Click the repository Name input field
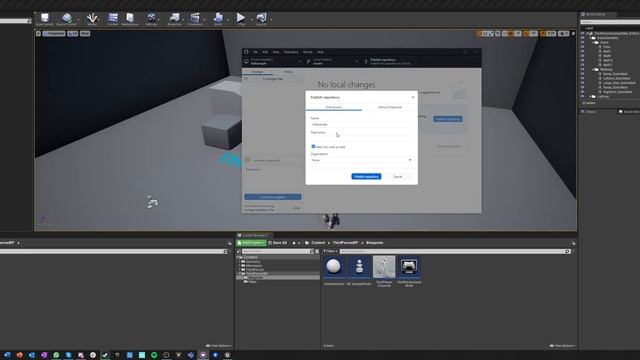This screenshot has height=360, width=640. [361, 124]
